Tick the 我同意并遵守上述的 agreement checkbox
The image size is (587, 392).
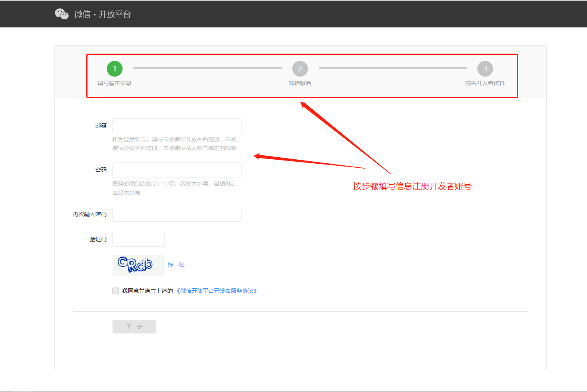(116, 291)
